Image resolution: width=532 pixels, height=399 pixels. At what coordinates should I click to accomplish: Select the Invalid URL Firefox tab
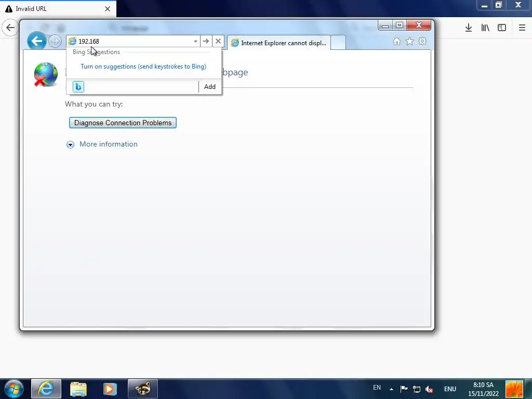click(58, 9)
